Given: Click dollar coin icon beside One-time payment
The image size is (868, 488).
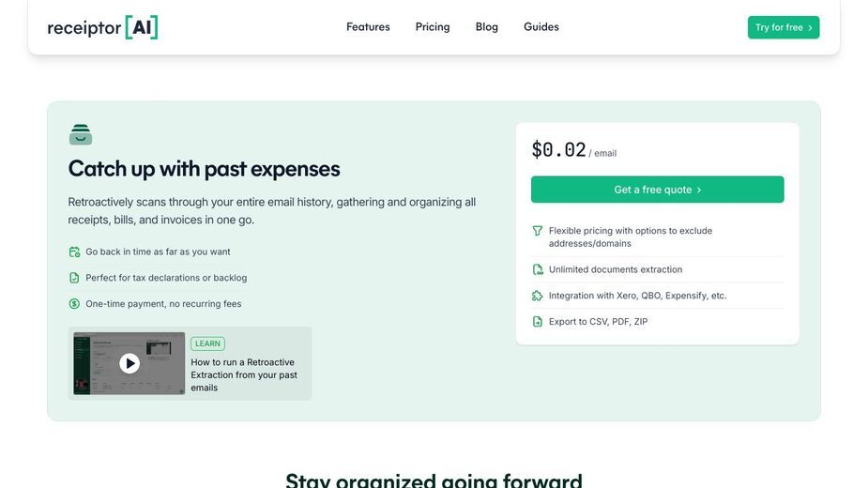Looking at the screenshot, I should 74,303.
